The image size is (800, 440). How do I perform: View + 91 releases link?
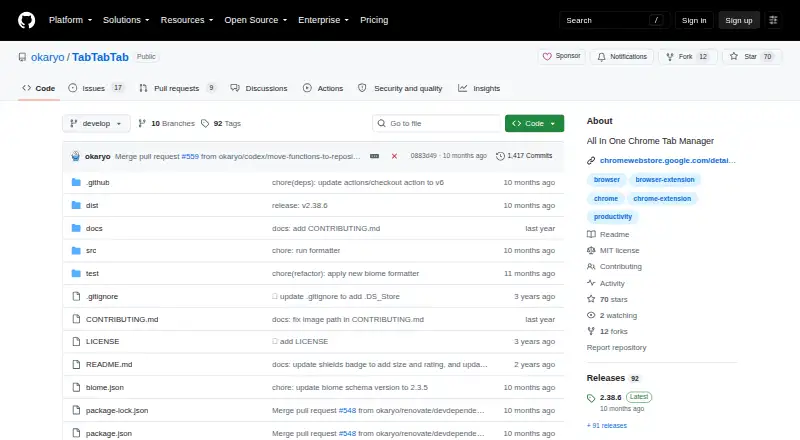[607, 425]
